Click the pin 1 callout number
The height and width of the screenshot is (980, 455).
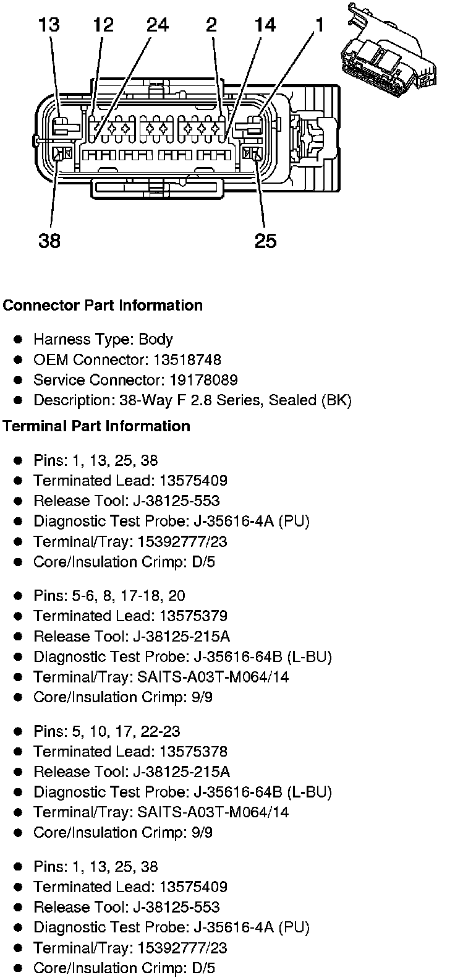pos(320,25)
